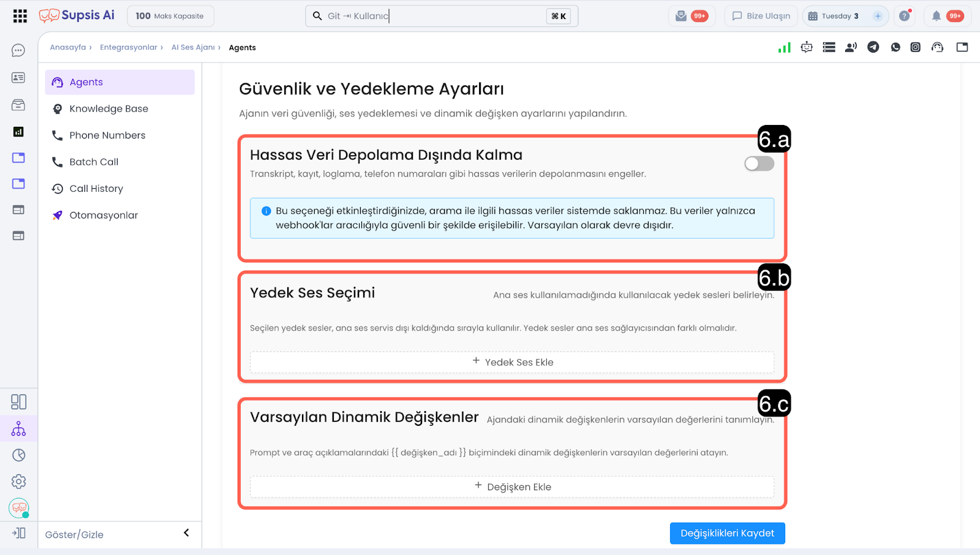Expand the left sidebar with arrow icon
Viewport: 980px width, 555px height.
point(18,533)
